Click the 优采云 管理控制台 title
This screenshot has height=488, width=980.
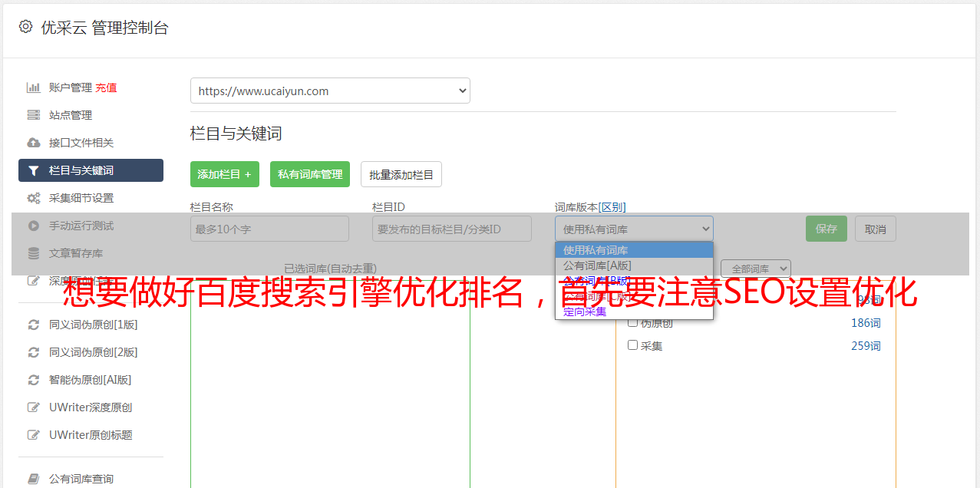104,28
